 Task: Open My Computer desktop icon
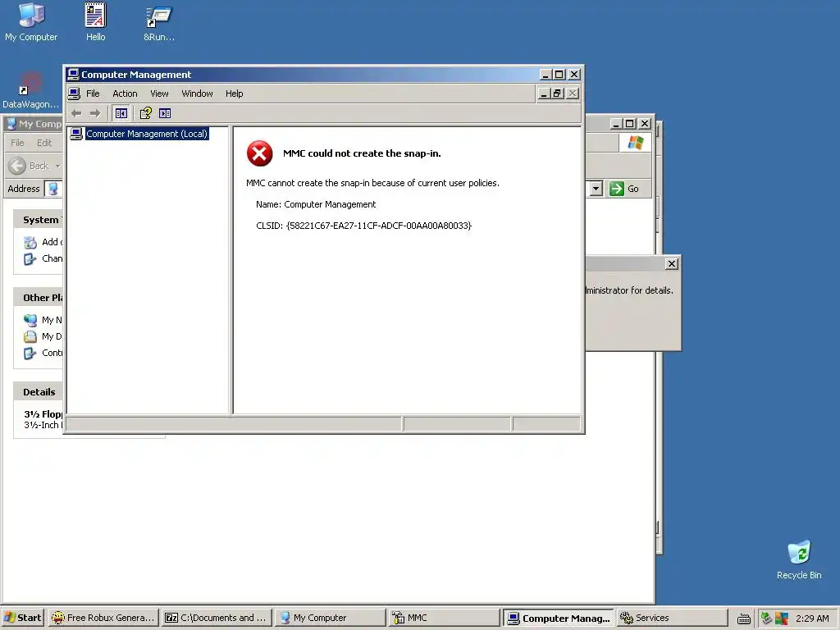tap(31, 22)
